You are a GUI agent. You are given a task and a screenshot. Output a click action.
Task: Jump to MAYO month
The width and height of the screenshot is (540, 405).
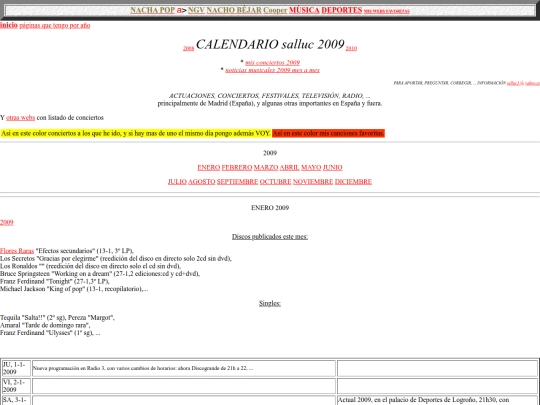(311, 168)
